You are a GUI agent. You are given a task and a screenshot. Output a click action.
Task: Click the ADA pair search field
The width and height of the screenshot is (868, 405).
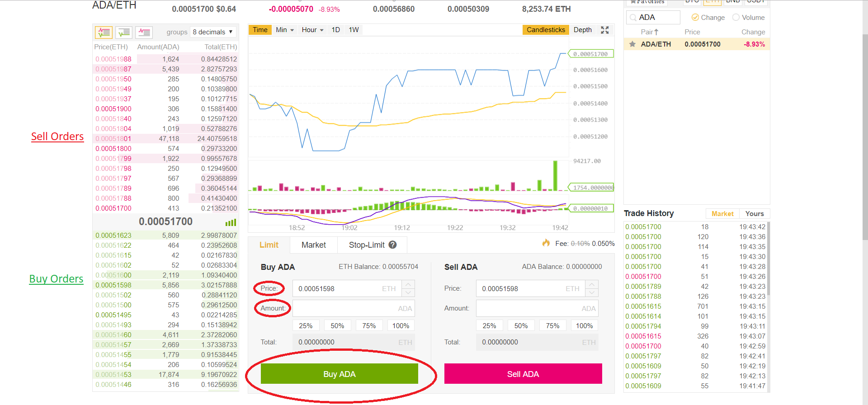pos(653,18)
